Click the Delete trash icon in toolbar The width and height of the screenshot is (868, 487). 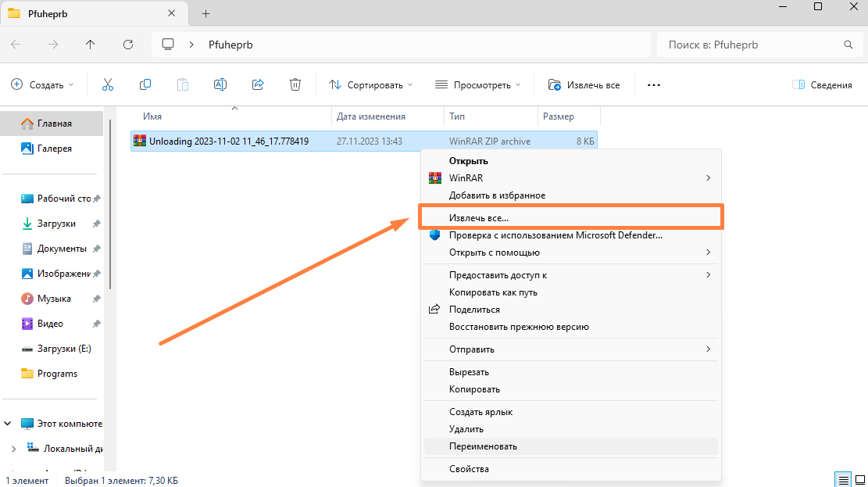[295, 84]
